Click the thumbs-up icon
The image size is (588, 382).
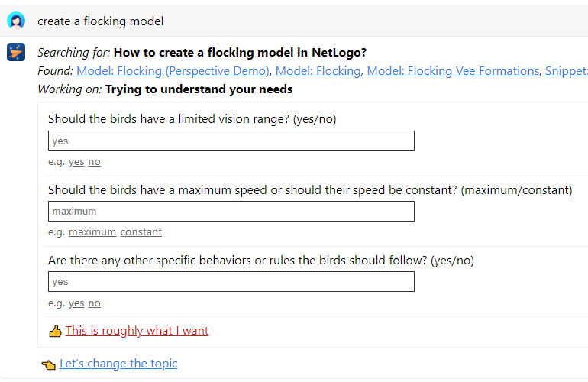(55, 331)
